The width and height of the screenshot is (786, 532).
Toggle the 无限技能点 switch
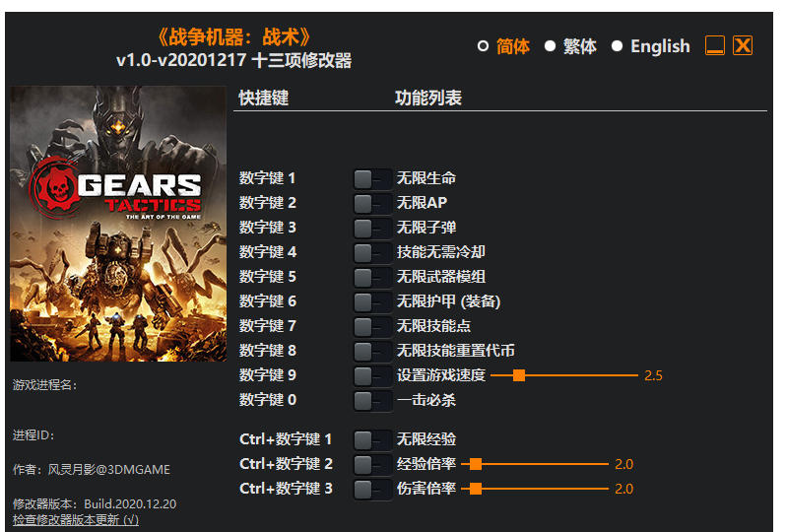(372, 326)
